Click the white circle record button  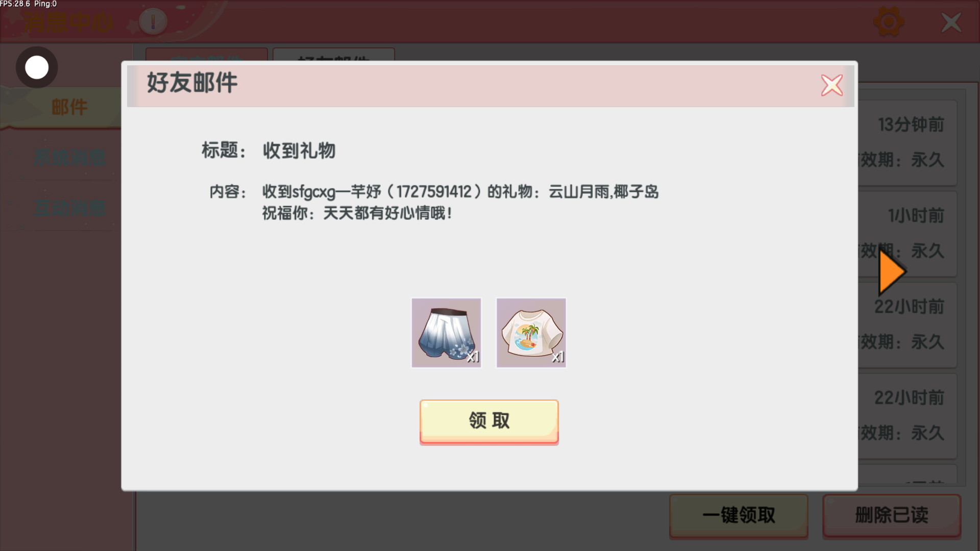(x=37, y=67)
